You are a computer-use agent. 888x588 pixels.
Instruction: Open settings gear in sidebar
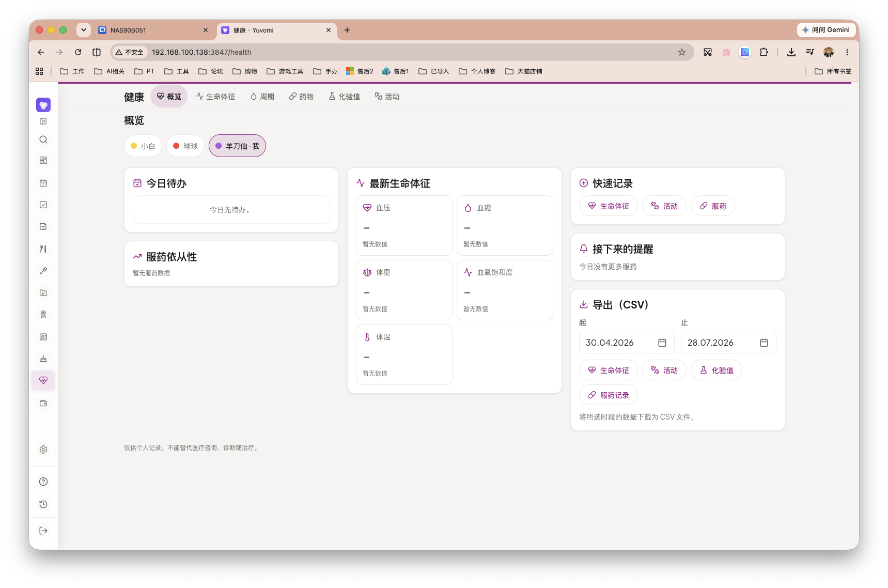tap(43, 450)
